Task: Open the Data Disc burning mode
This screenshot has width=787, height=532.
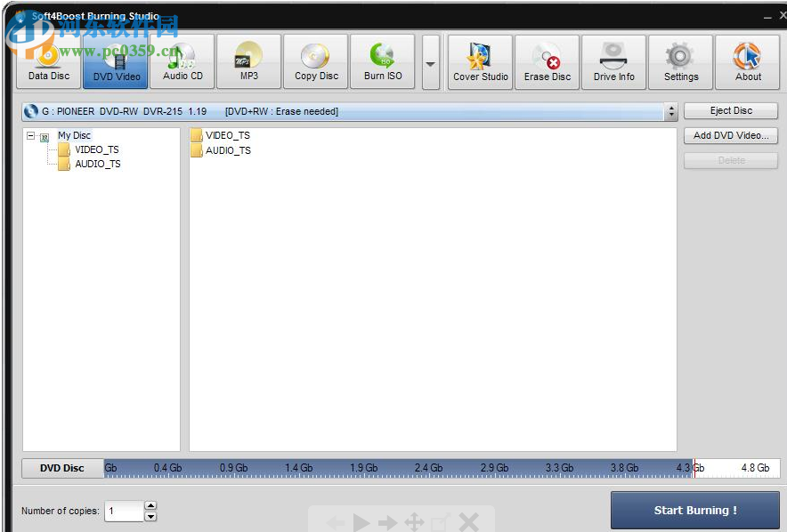Action: (x=49, y=61)
